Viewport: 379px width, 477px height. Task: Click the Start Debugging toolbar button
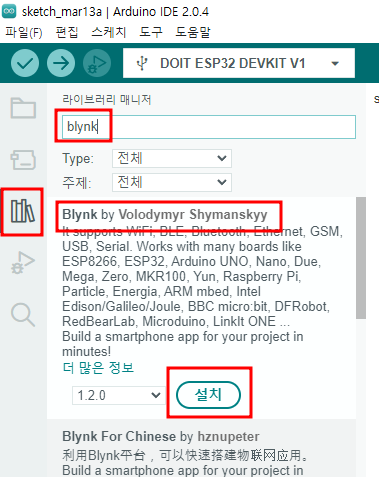[x=97, y=63]
